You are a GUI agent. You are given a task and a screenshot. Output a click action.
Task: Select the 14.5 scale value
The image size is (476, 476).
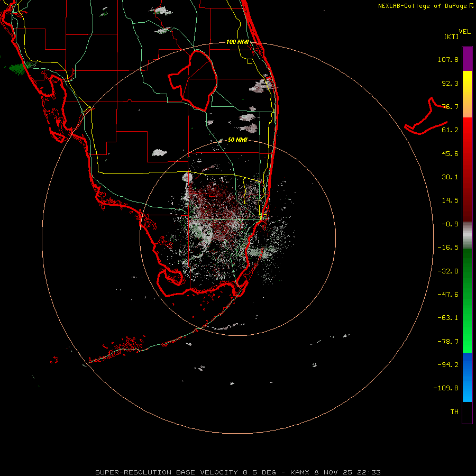coord(450,200)
